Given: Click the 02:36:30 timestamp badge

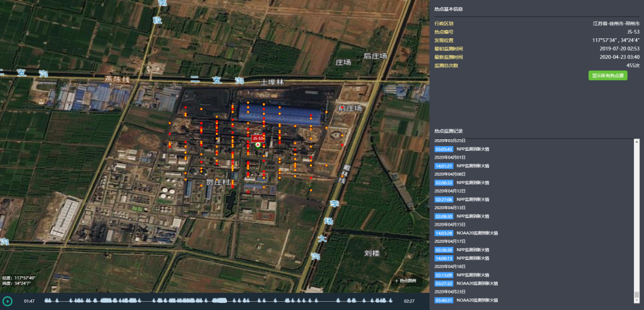Looking at the screenshot, I should [x=443, y=250].
